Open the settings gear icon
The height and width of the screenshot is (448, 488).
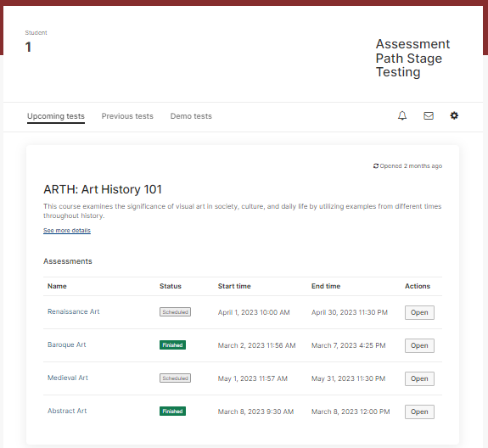tap(454, 115)
